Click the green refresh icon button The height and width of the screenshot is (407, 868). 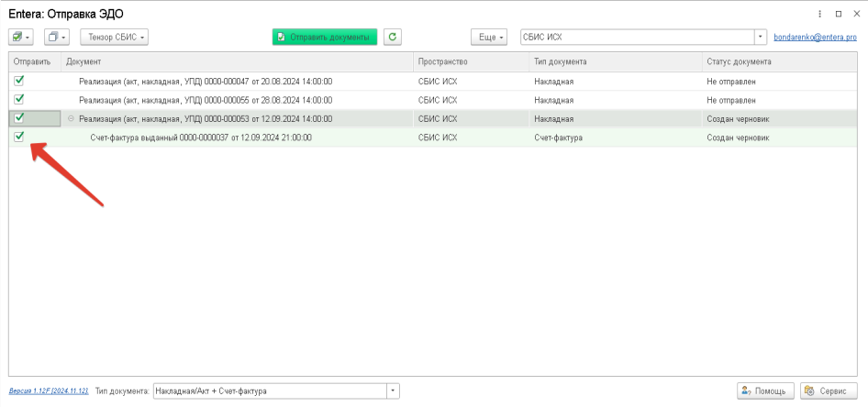point(393,37)
